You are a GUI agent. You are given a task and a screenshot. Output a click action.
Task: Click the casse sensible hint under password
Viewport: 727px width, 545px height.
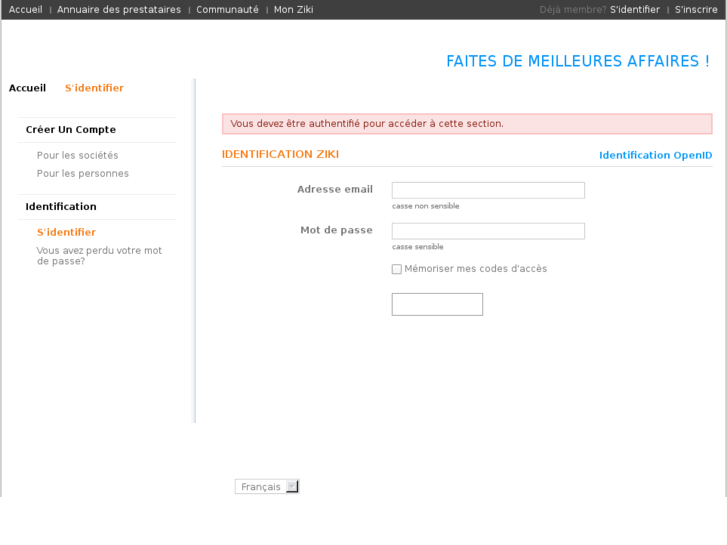pos(418,247)
